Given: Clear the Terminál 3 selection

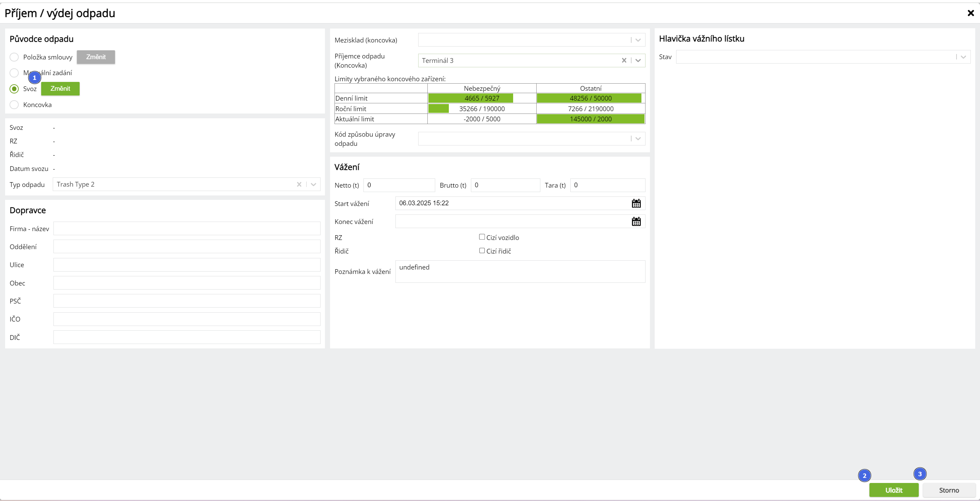Looking at the screenshot, I should point(624,61).
